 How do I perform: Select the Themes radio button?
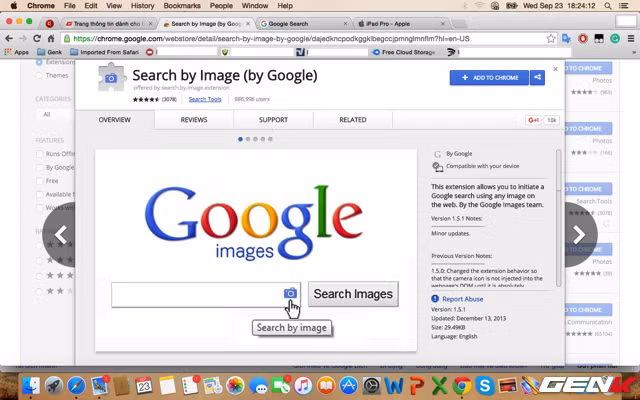click(x=40, y=75)
